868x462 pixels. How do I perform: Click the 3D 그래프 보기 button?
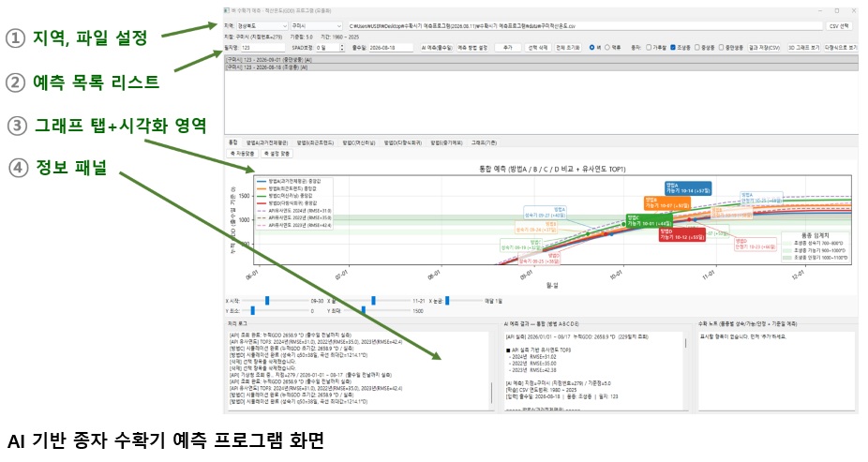tap(803, 48)
